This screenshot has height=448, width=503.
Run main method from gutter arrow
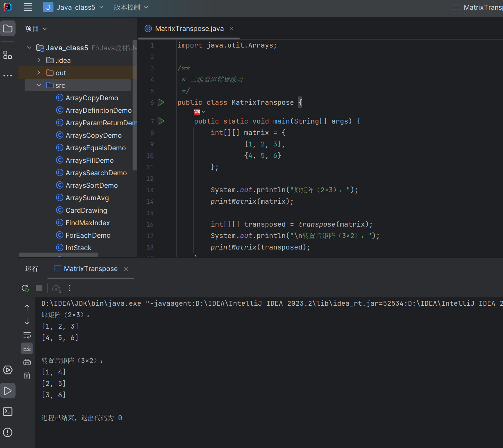[x=161, y=121]
